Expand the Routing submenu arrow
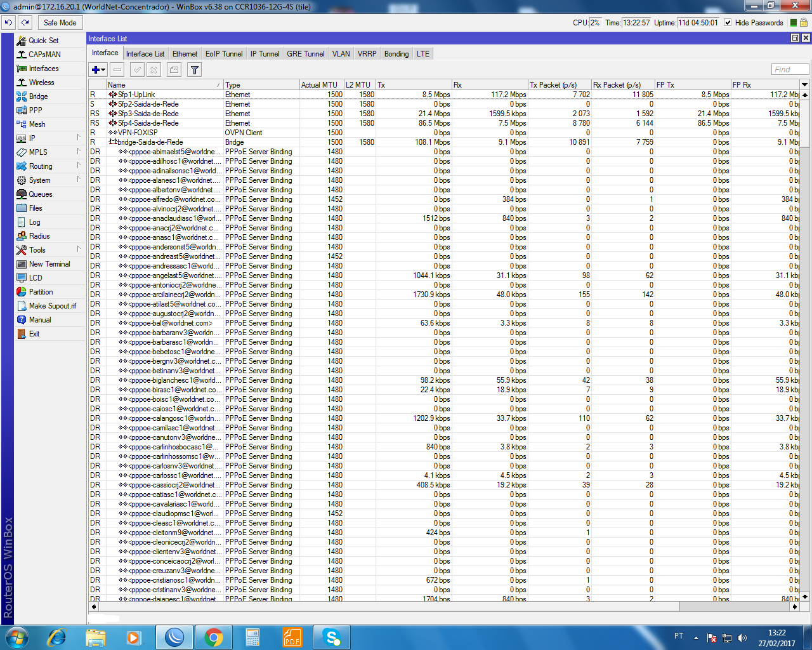This screenshot has height=650, width=812. (79, 166)
